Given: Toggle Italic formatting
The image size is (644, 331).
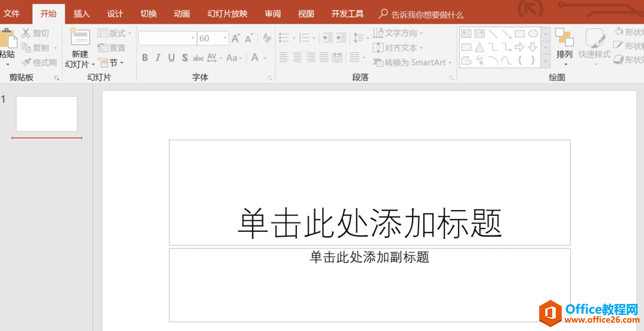Looking at the screenshot, I should (158, 58).
